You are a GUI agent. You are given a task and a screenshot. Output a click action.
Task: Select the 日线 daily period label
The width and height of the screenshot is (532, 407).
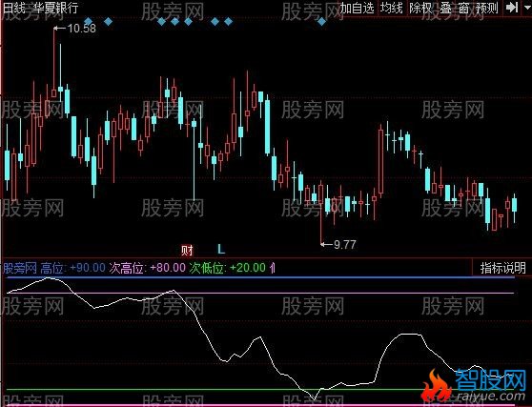(x=14, y=8)
